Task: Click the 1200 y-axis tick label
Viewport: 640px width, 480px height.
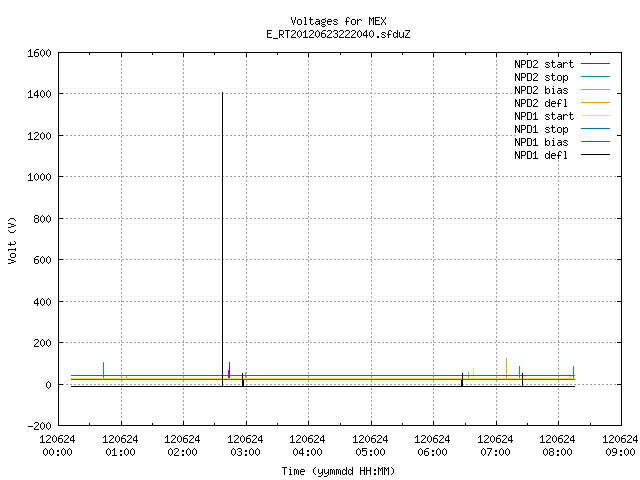Action: (x=39, y=136)
